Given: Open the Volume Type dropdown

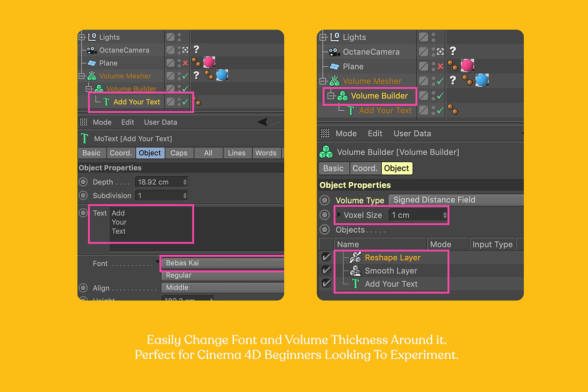Looking at the screenshot, I should point(456,200).
